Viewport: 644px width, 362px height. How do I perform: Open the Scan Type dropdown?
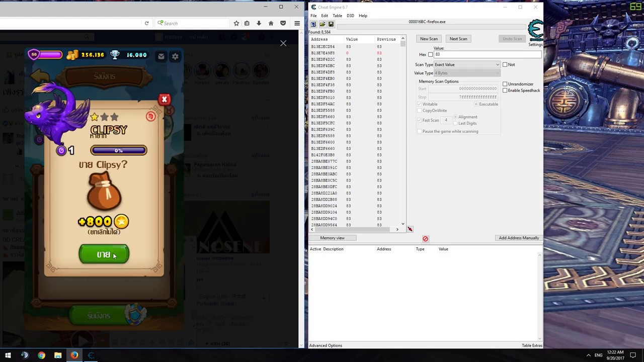coord(467,65)
